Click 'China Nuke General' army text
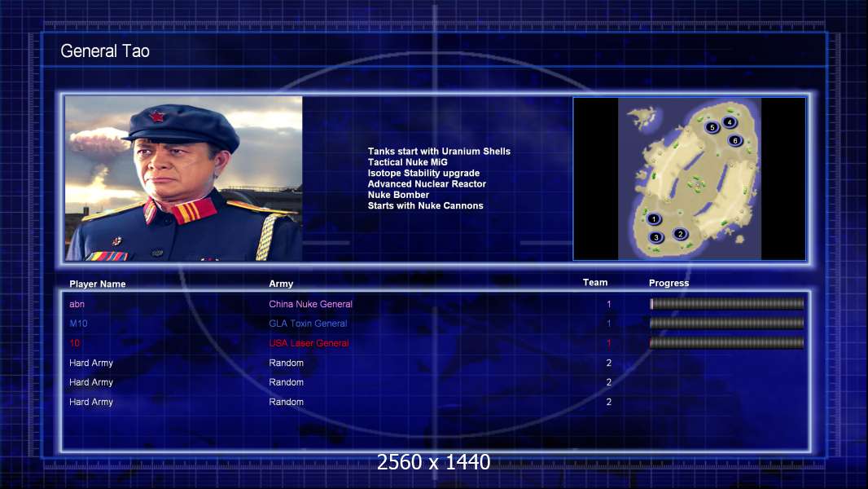Viewport: 868px width, 489px height. point(310,304)
